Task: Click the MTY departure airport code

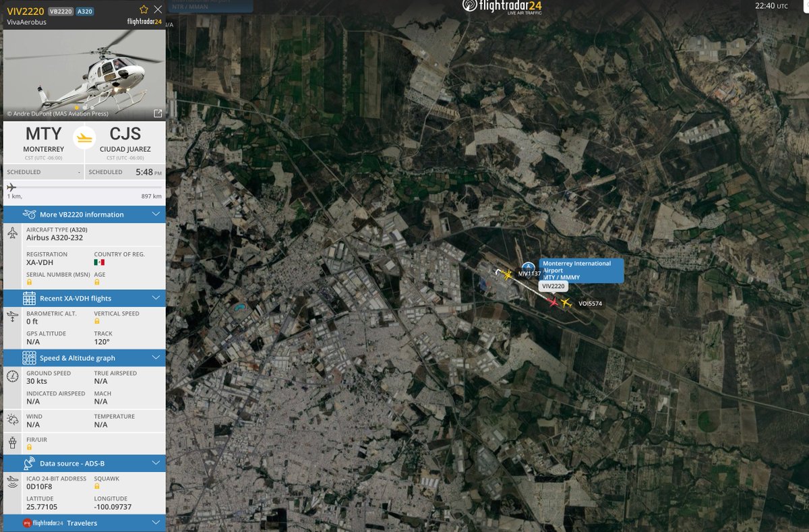Action: pyautogui.click(x=44, y=134)
